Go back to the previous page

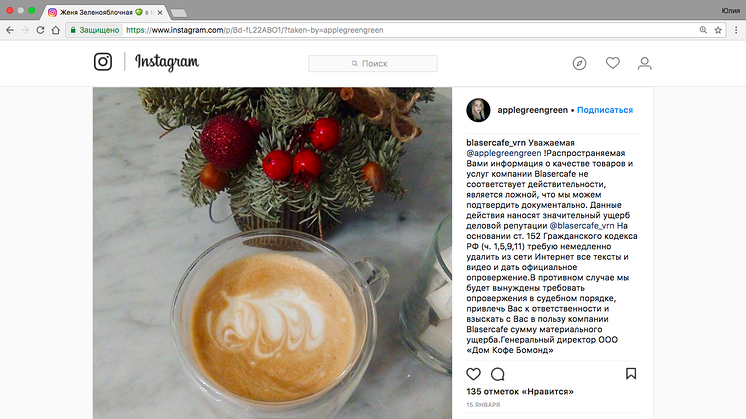tap(10, 30)
